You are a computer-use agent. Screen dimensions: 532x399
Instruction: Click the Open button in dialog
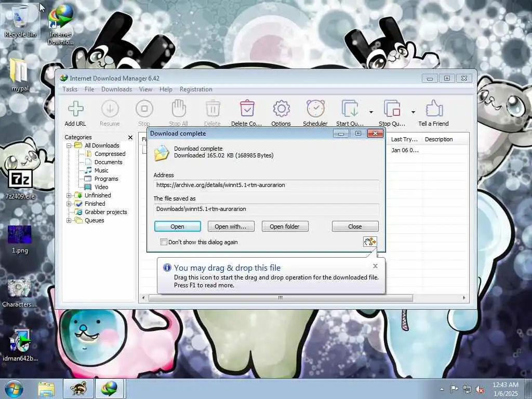coord(178,227)
